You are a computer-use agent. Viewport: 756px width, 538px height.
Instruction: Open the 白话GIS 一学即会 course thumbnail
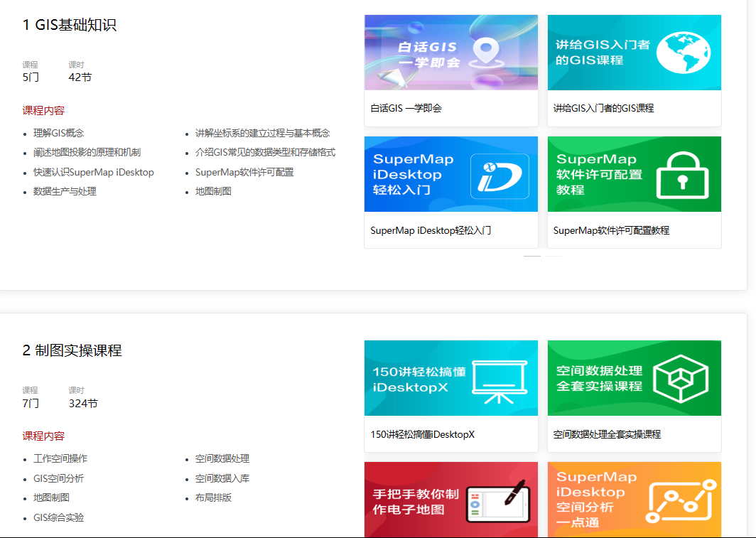coord(450,53)
